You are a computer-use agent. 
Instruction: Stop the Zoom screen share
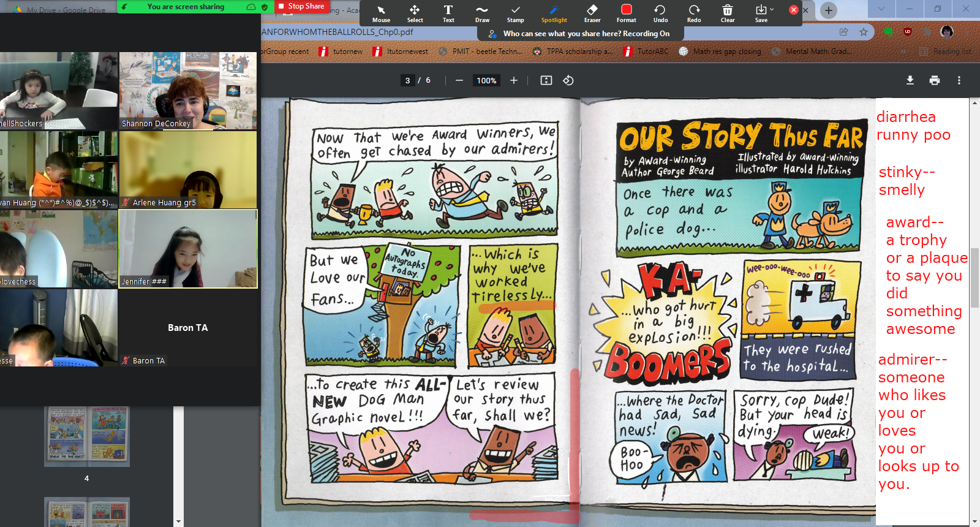coord(301,6)
